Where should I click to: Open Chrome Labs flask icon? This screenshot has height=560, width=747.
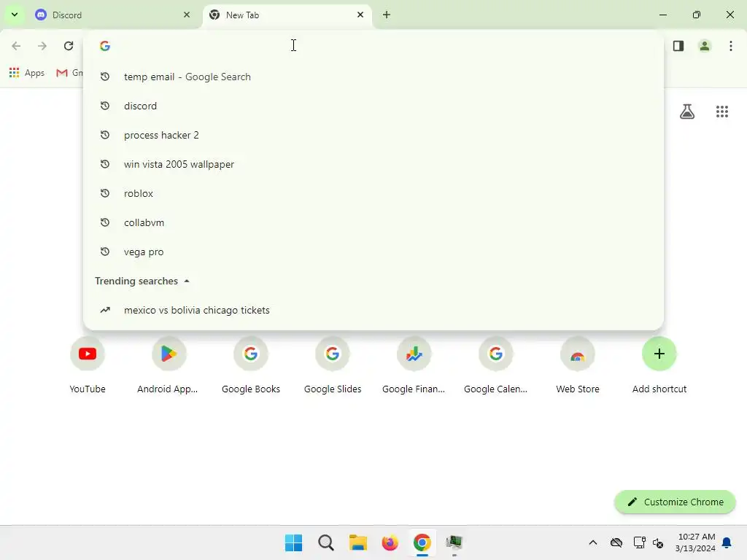coord(687,112)
